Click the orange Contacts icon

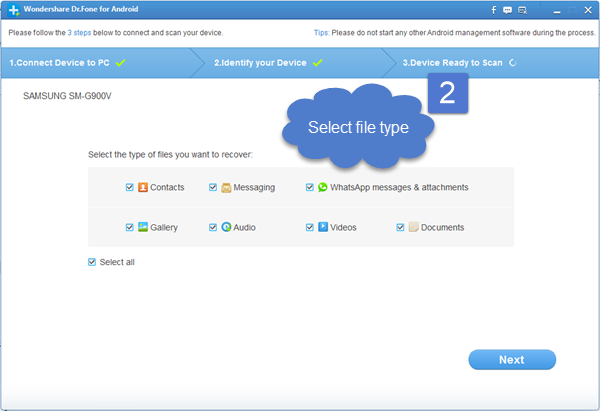coord(143,187)
